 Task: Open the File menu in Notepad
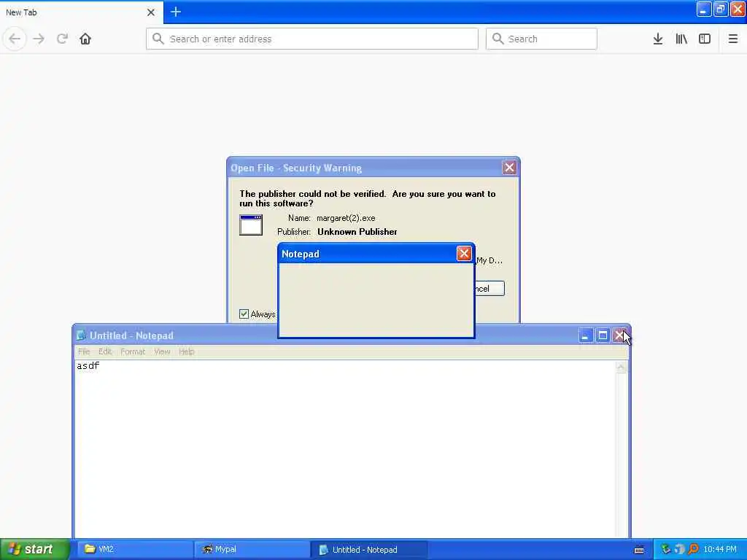(x=84, y=351)
